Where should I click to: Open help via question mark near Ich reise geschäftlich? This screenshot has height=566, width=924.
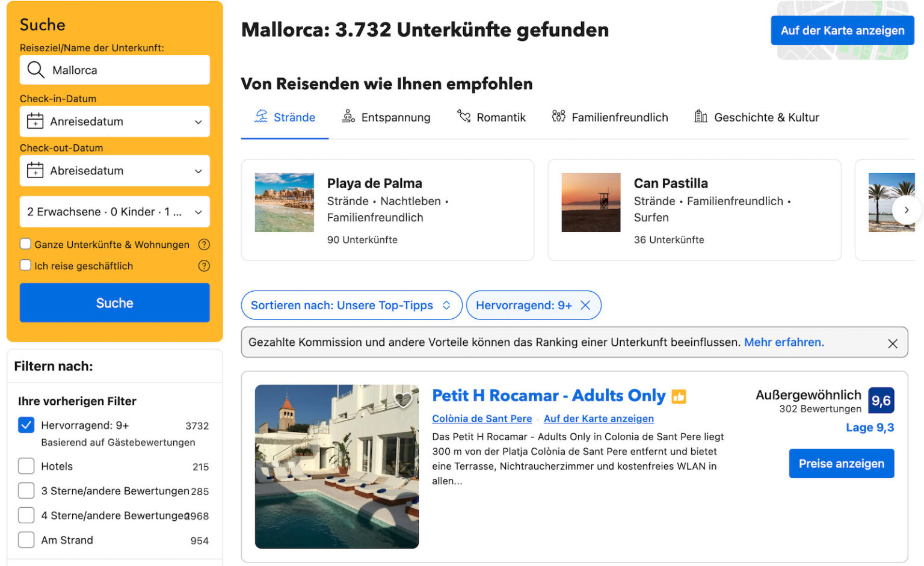204,266
